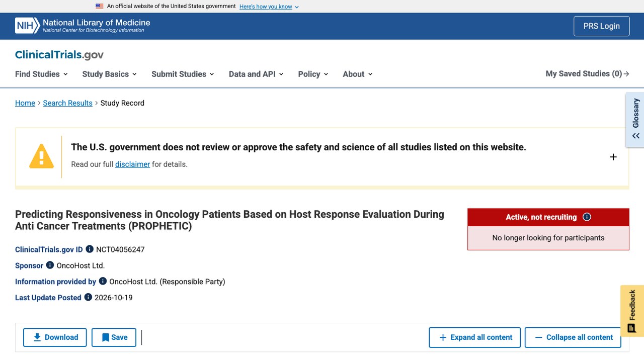Click the NIH National Library of Medicine logo

[x=83, y=26]
